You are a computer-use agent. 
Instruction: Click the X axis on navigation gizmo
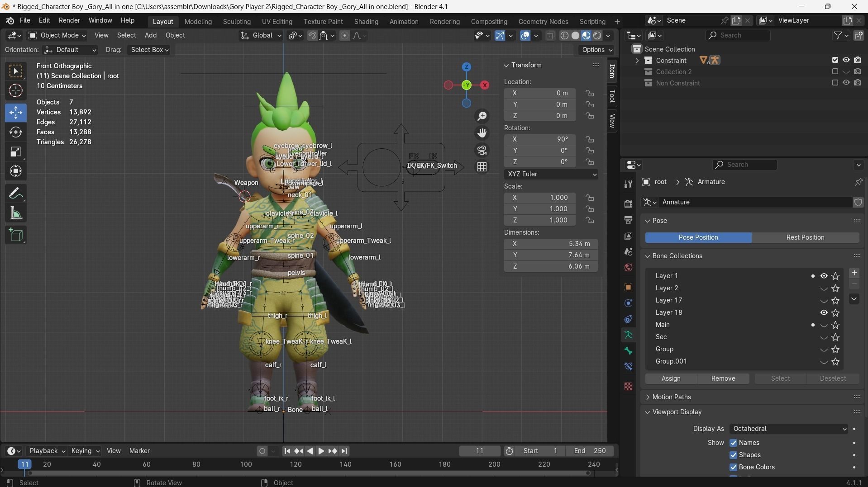(x=485, y=85)
